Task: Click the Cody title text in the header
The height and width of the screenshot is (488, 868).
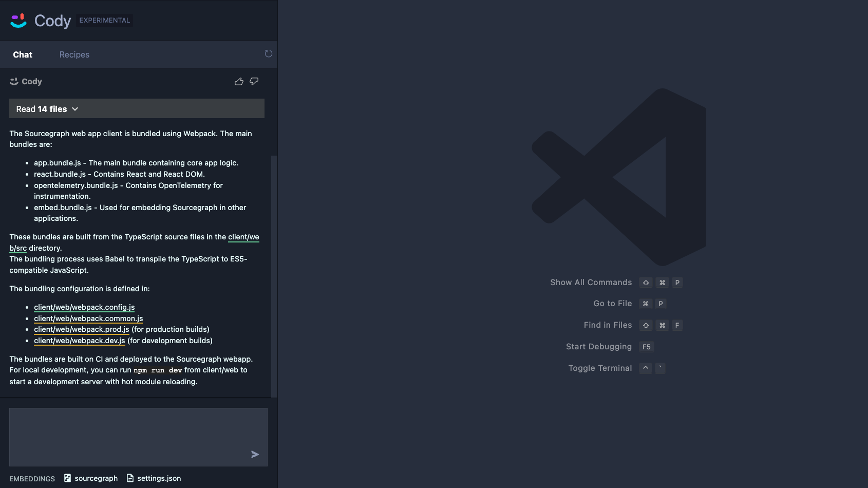Action: pos(53,21)
